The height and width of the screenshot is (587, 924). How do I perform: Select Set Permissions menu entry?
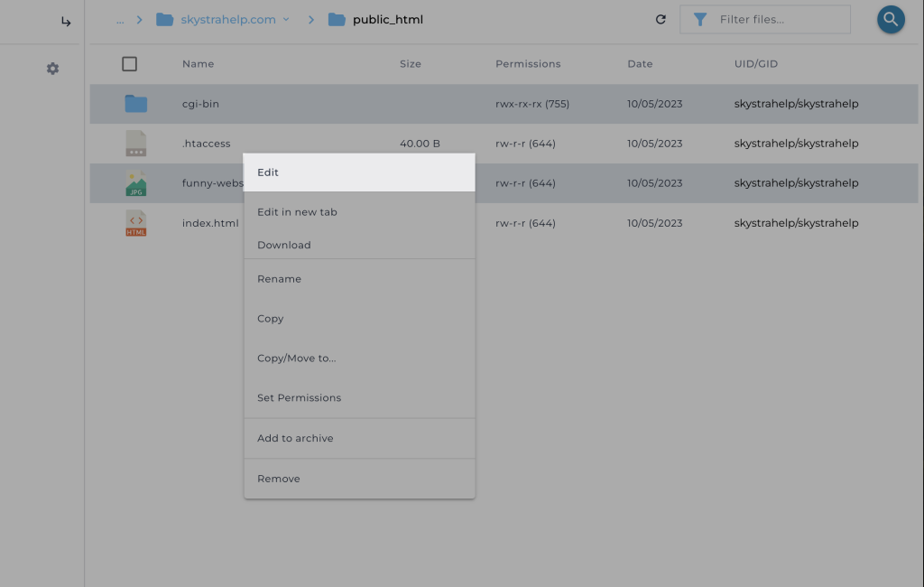299,397
